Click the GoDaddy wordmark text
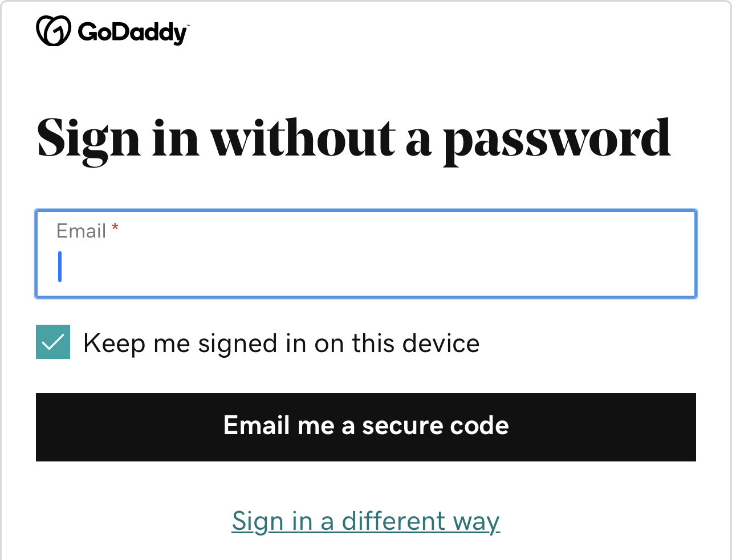Screen dimensions: 732x560 pyautogui.click(x=133, y=32)
